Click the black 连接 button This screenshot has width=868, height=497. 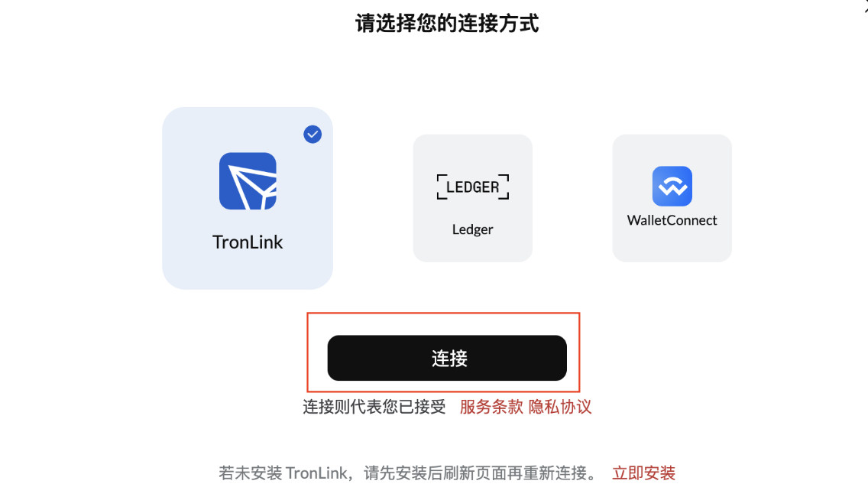click(x=447, y=358)
